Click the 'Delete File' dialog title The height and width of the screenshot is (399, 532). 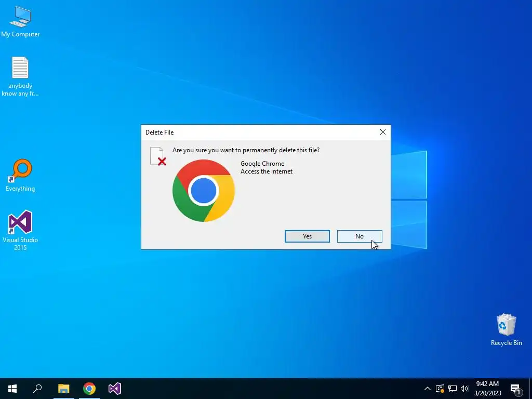point(159,132)
